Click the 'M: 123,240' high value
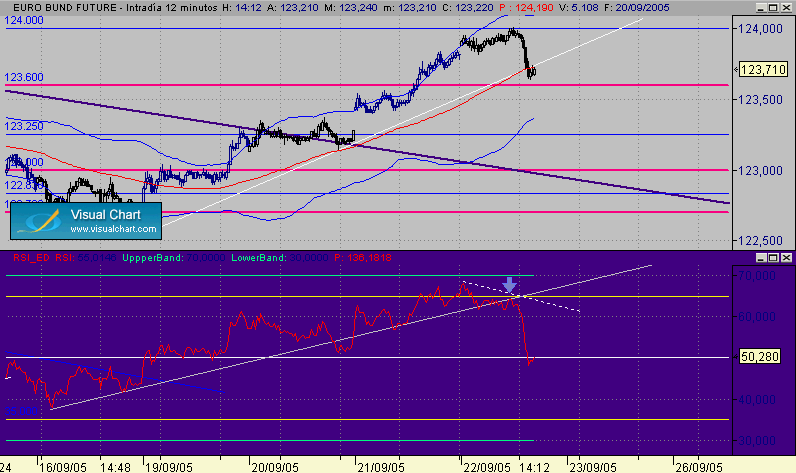This screenshot has width=796, height=473. click(x=351, y=8)
